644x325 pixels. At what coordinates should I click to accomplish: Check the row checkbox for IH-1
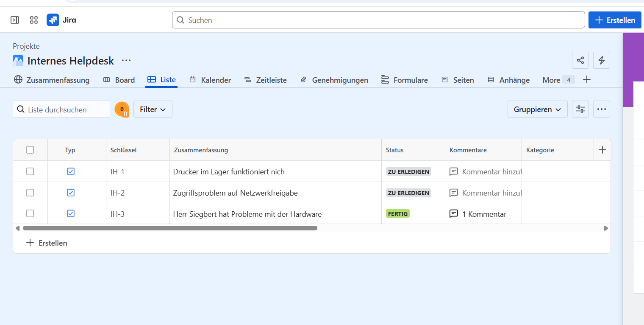(x=30, y=171)
